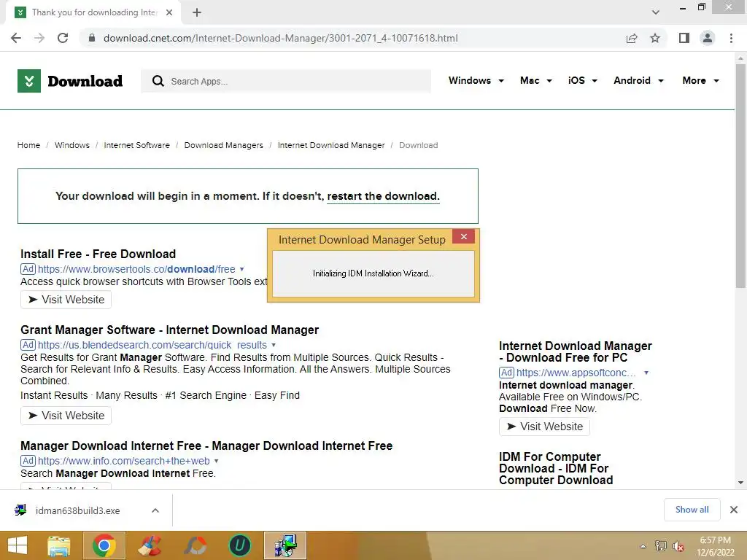747x560 pixels.
Task: Click Show all downloads button
Action: tap(692, 510)
